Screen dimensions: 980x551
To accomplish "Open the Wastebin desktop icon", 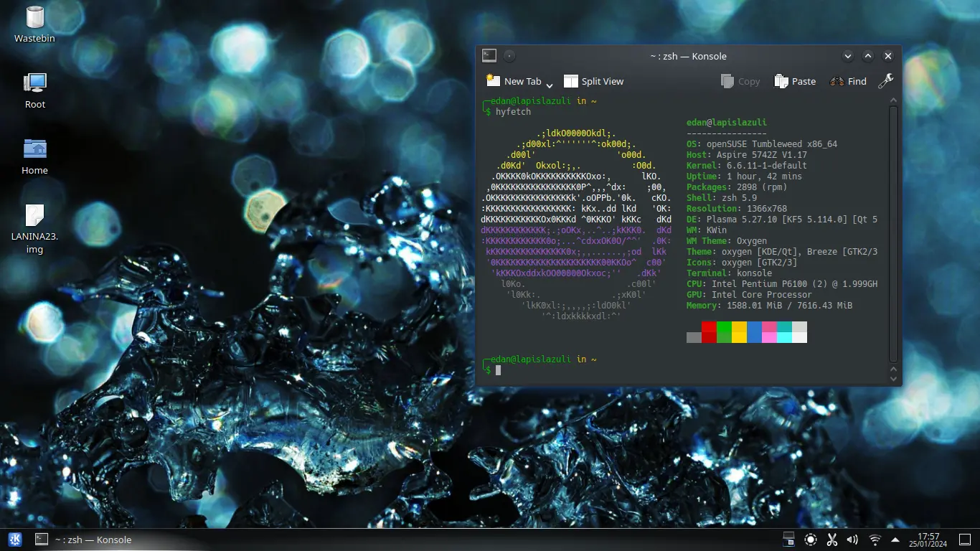I will pos(34,24).
